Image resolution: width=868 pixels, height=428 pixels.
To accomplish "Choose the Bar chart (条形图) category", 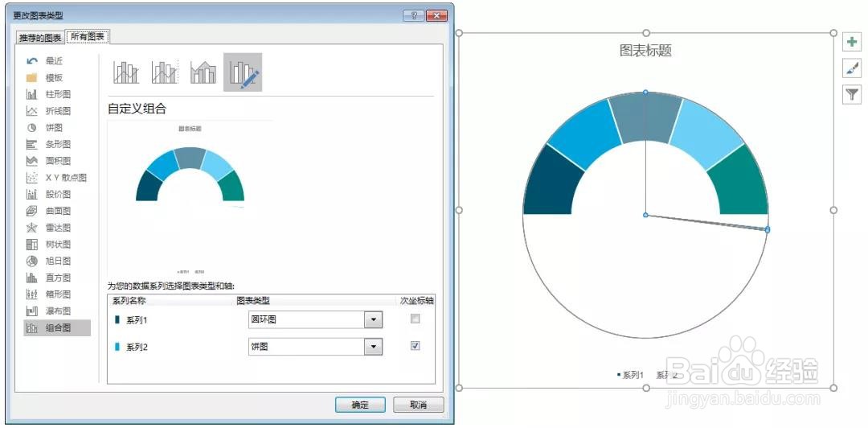I will (50, 144).
